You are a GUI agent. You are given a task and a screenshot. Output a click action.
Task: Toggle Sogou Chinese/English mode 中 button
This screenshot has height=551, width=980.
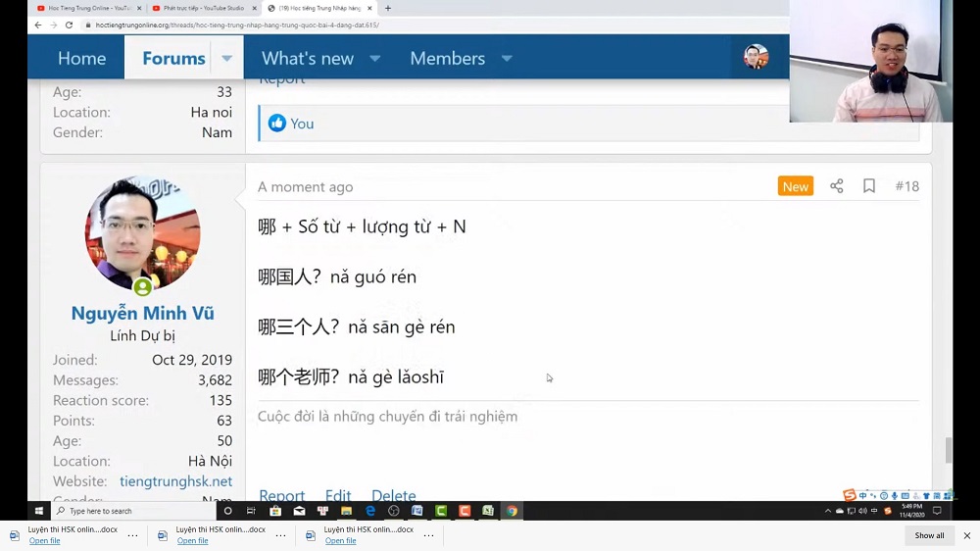point(862,495)
